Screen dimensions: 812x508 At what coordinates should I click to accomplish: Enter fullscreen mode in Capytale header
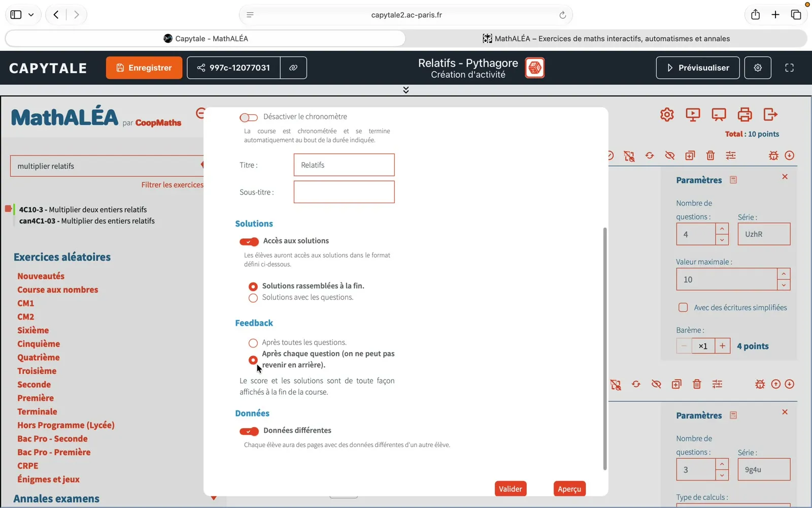coord(789,68)
